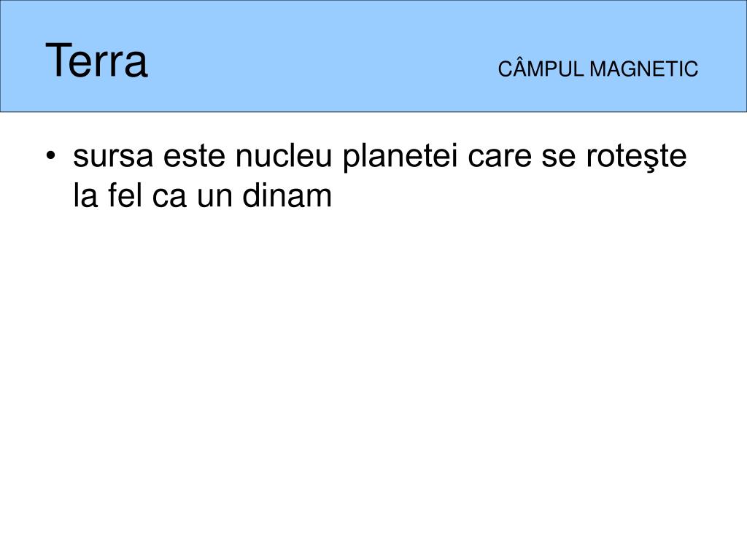Select the word nucleu
Screen dimensions: 747x560
click(x=284, y=155)
